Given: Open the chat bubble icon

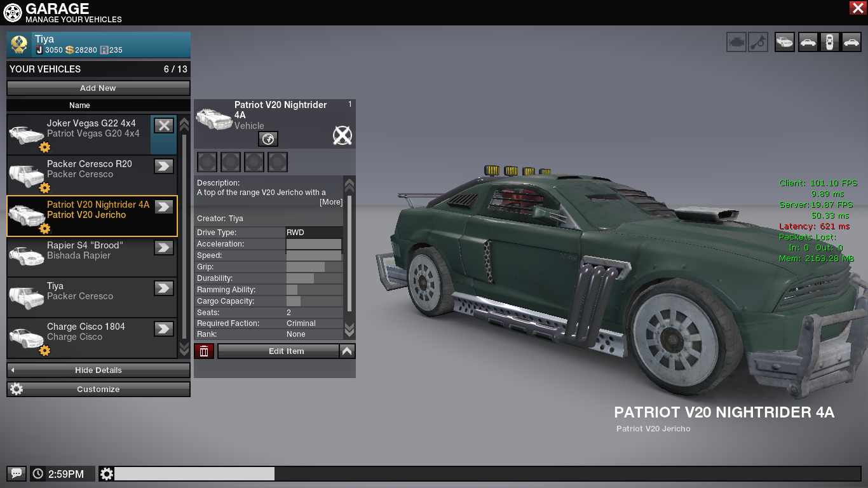Looking at the screenshot, I should click(17, 473).
